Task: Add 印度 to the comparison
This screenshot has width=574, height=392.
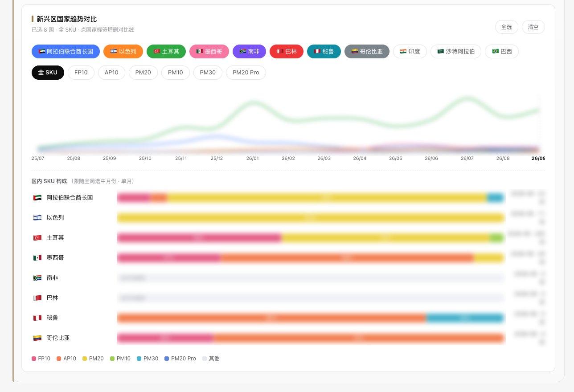Action: coord(410,51)
